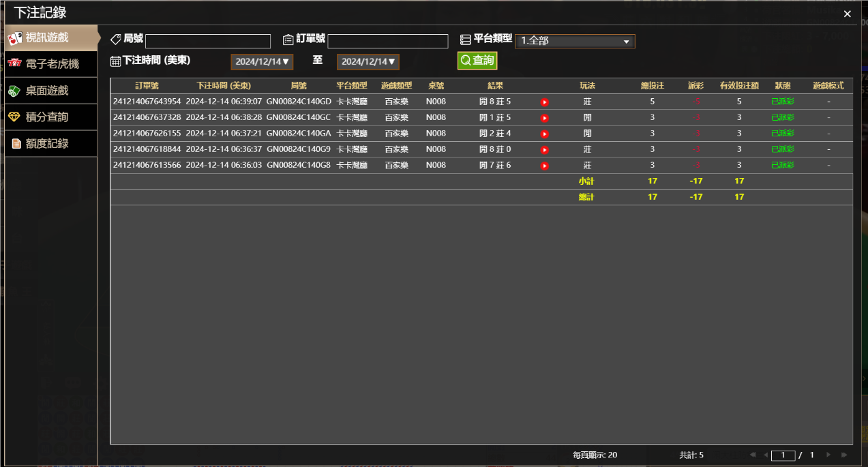Click inside the 訂單號 input field
The width and height of the screenshot is (868, 467).
(x=388, y=41)
